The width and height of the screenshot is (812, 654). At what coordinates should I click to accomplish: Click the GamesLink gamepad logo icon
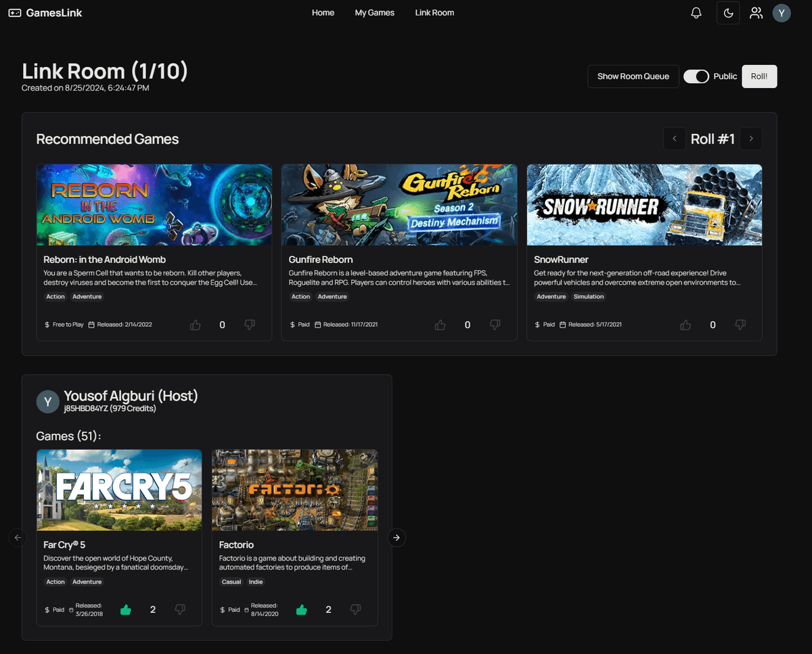14,12
